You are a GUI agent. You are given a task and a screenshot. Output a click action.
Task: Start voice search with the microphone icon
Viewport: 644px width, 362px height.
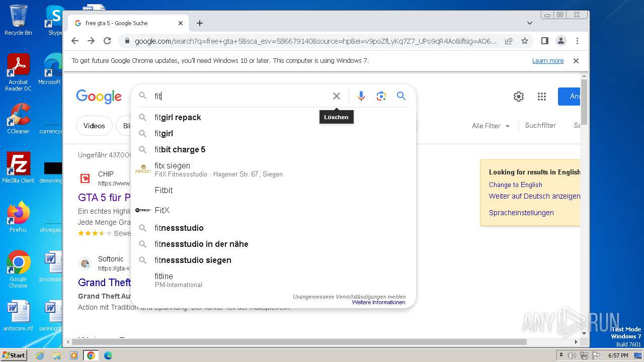point(361,96)
